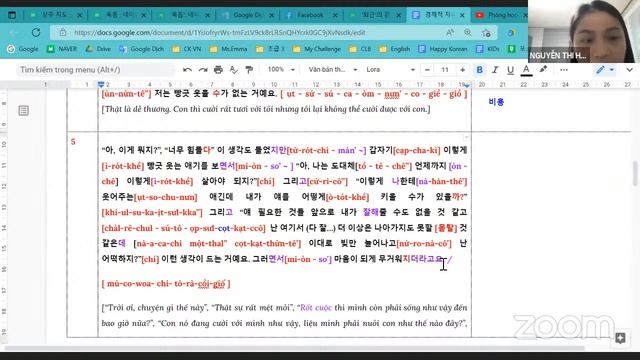Click the red text [cạp-cha-ki]
The height and width of the screenshot is (360, 640).
[417, 150]
